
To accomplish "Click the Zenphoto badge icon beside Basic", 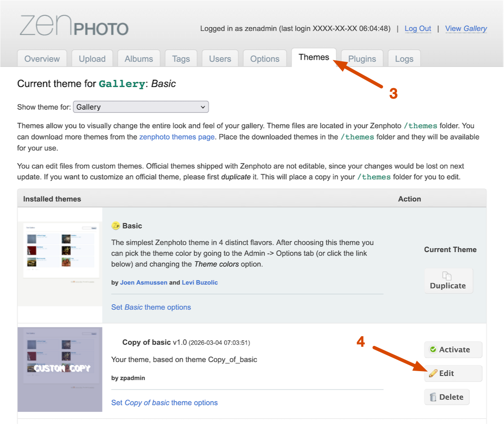I will (x=116, y=226).
